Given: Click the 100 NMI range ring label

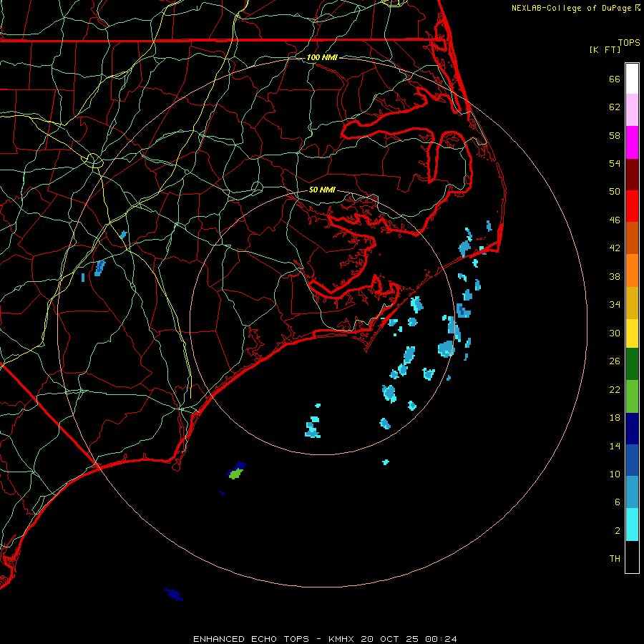Looking at the screenshot, I should coord(322,57).
